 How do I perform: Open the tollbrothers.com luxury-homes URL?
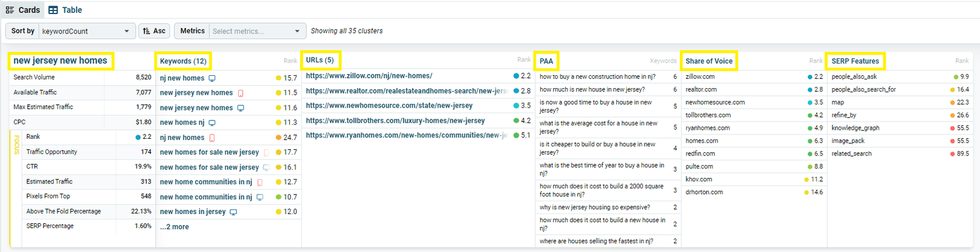click(395, 120)
